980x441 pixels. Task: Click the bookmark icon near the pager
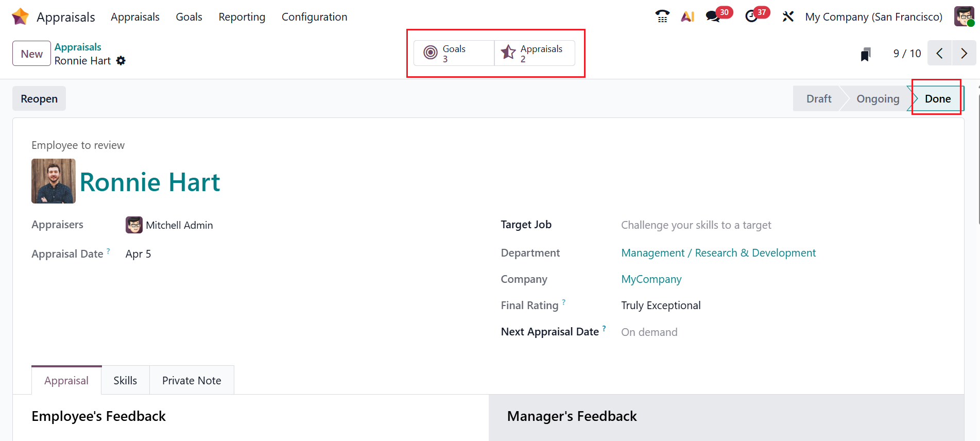pyautogui.click(x=866, y=54)
